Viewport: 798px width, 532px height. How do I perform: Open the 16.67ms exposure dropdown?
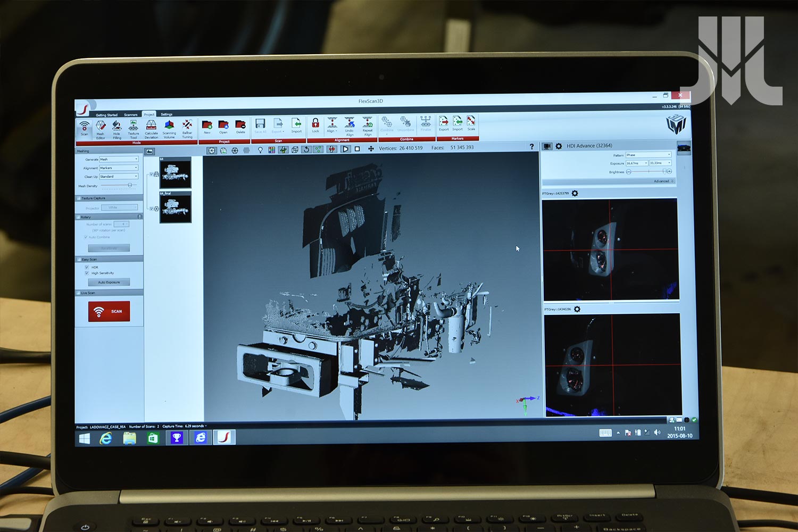pyautogui.click(x=637, y=163)
